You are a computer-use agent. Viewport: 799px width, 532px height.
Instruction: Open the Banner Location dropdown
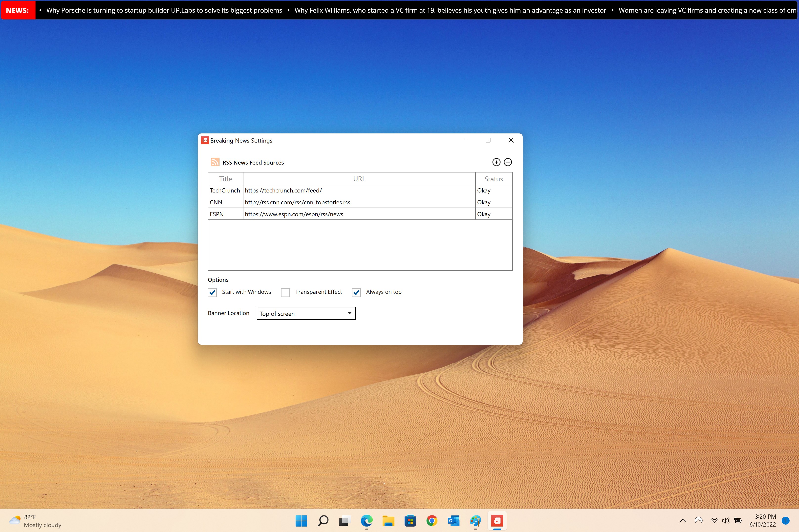pyautogui.click(x=306, y=314)
